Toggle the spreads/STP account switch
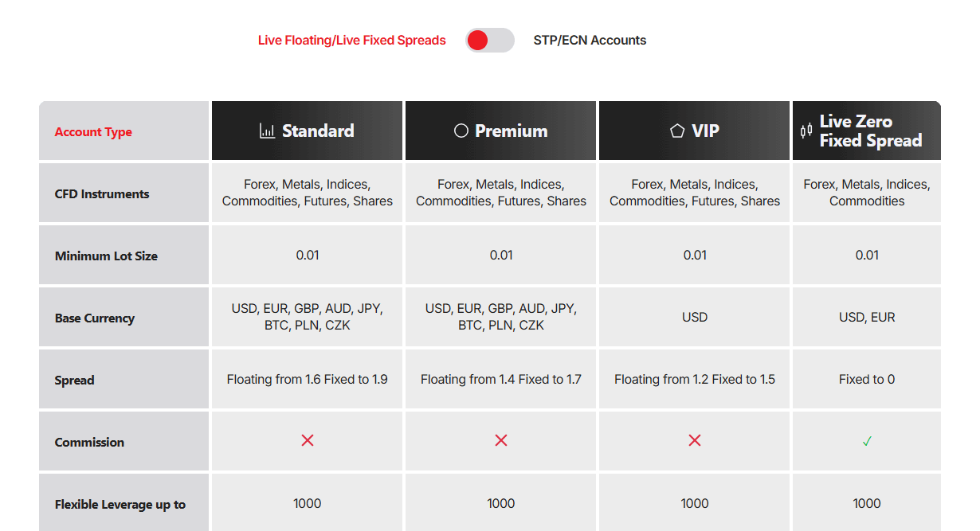The height and width of the screenshot is (531, 980). pos(490,41)
